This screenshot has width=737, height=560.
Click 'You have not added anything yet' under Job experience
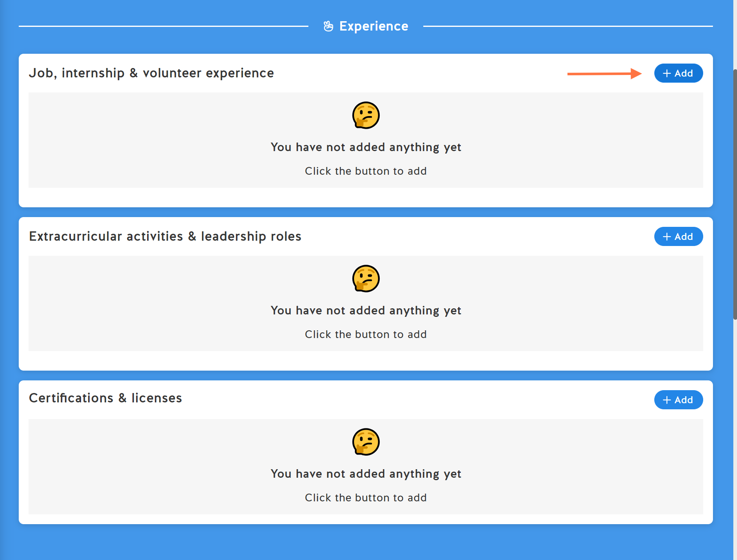pos(366,147)
